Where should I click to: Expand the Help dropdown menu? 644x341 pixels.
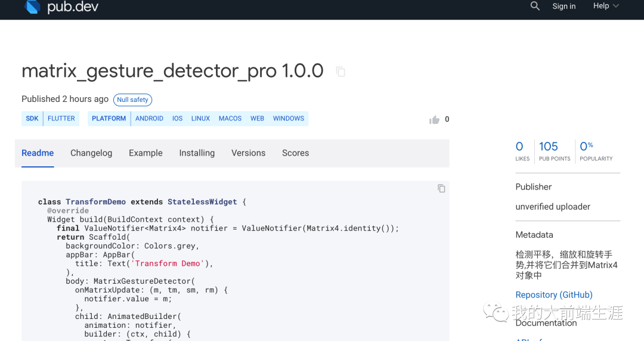click(606, 6)
